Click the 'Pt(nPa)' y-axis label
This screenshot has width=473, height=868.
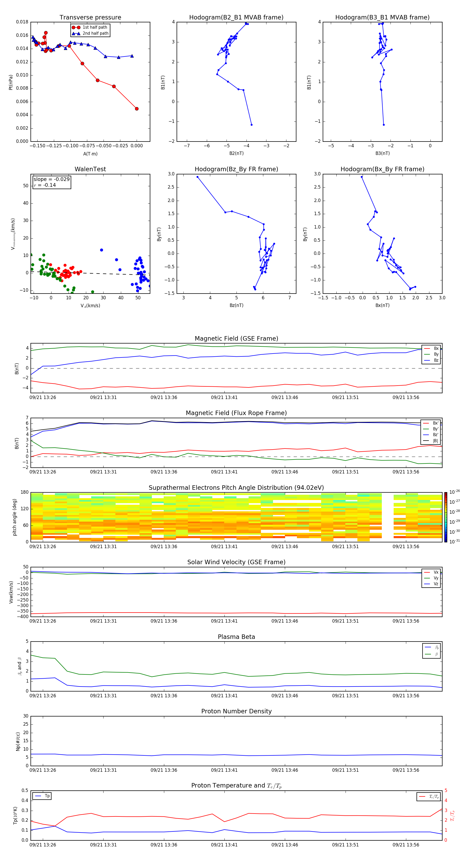point(11,82)
